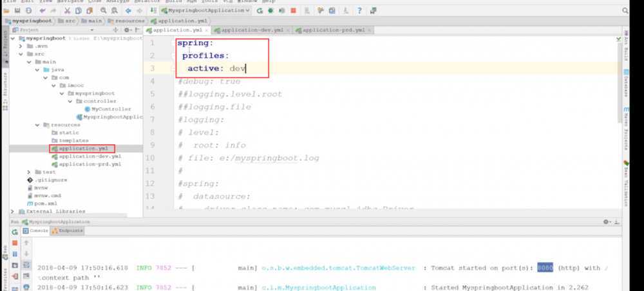Image resolution: width=644 pixels, height=291 pixels.
Task: Open the Maven Projects tool window
Action: [x=627, y=128]
